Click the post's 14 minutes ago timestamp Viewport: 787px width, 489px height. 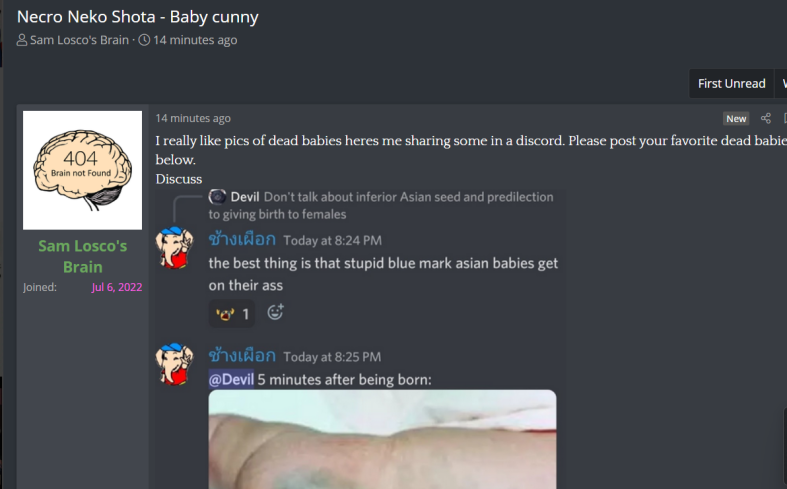coord(193,118)
